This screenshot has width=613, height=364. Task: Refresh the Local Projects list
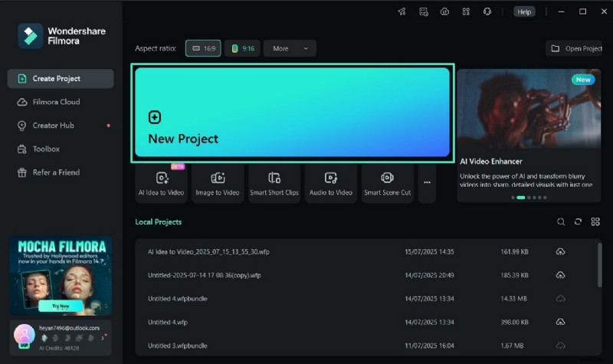(579, 222)
